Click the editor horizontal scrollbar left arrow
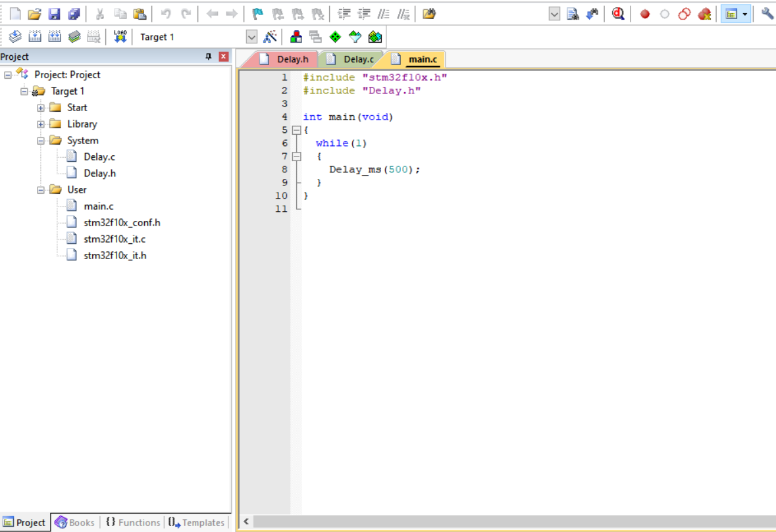The width and height of the screenshot is (776, 532). point(246,521)
